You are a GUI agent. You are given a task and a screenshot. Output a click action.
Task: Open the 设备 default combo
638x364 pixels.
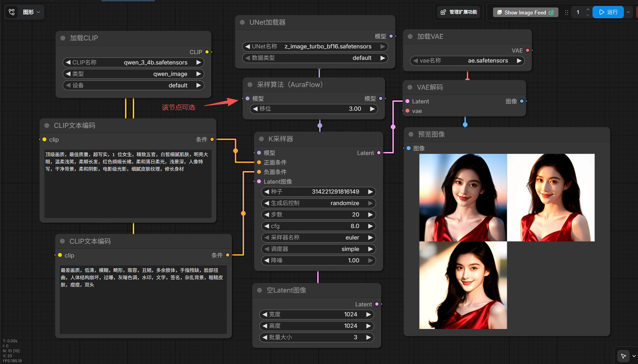pos(133,86)
